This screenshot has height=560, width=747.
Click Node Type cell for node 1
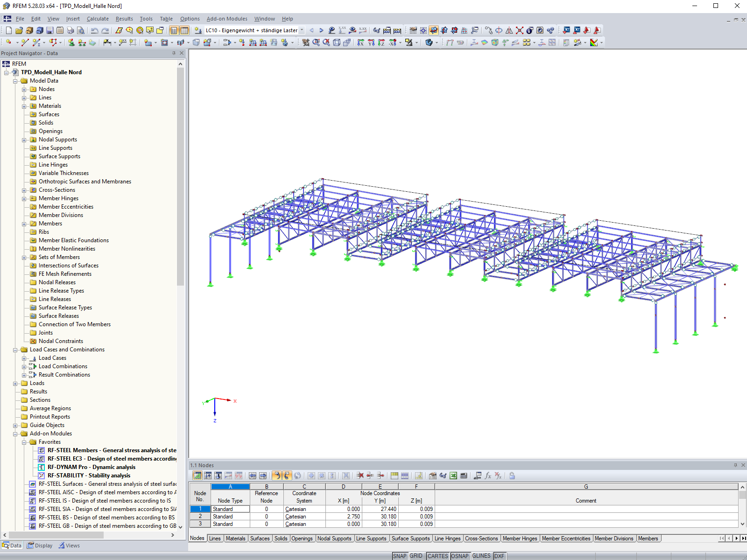[x=230, y=509]
